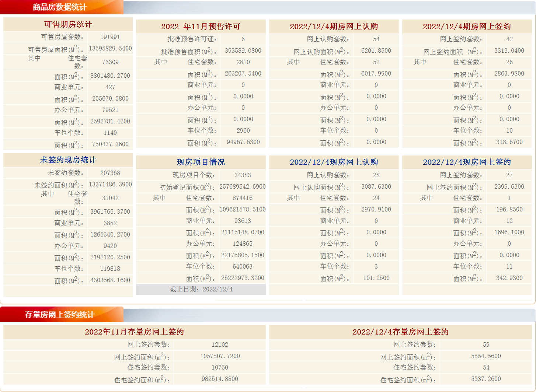
Task: Click the value 2970.9100
Action: [x=376, y=209]
